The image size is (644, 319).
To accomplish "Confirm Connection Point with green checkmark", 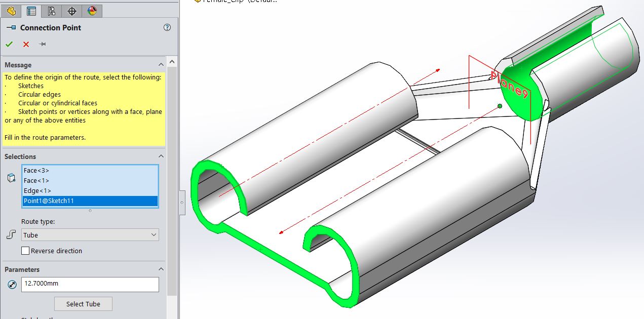I will [x=9, y=45].
